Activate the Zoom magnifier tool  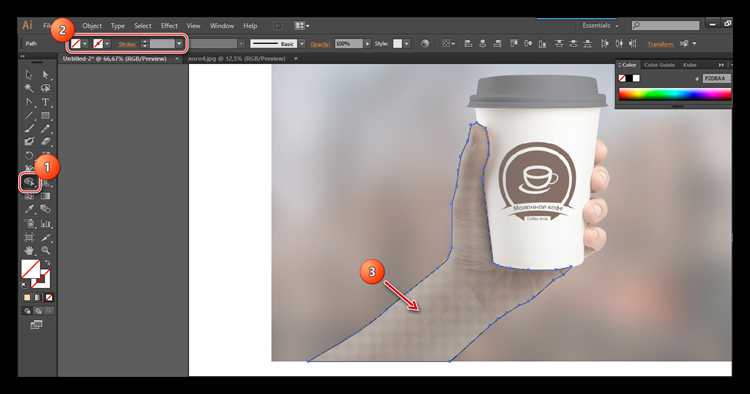click(45, 250)
